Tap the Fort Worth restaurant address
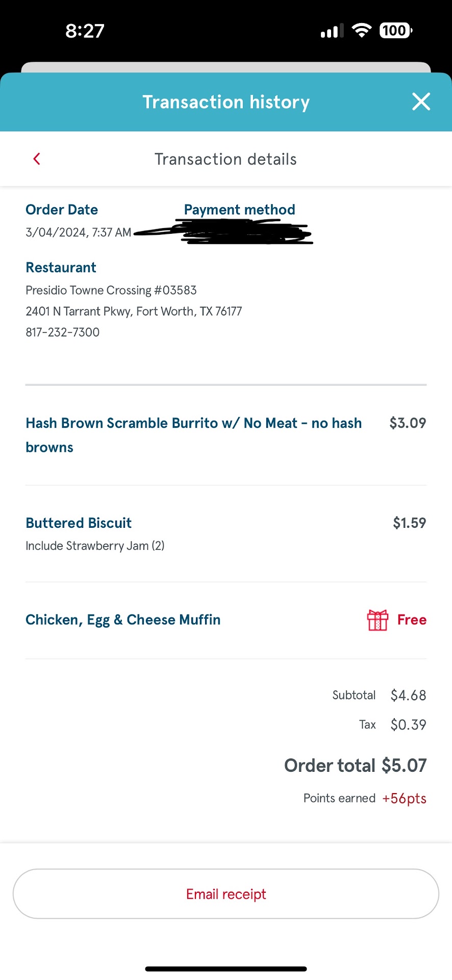Image resolution: width=452 pixels, height=980 pixels. pyautogui.click(x=134, y=311)
